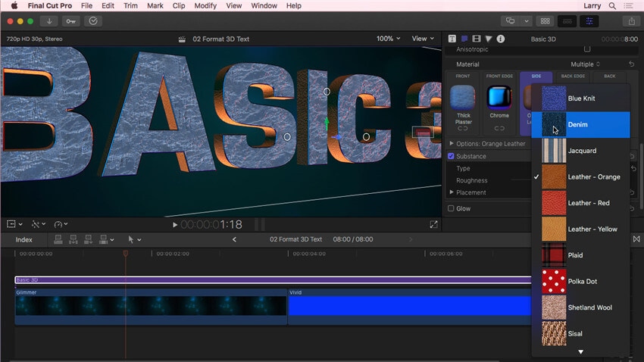Click the Background Tasks checkmark icon
The image size is (644, 362).
(x=93, y=21)
